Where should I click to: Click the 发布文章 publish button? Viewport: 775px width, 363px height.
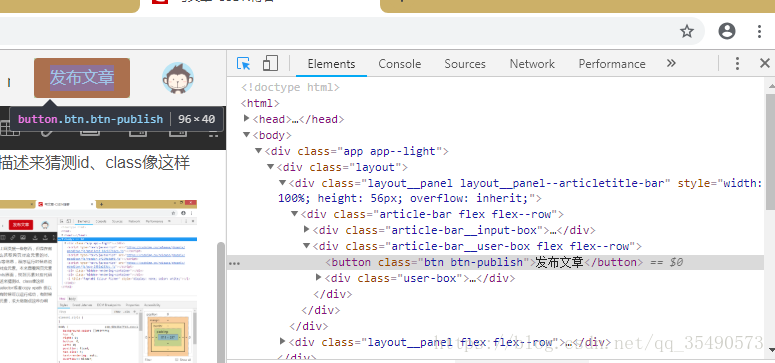tap(82, 78)
